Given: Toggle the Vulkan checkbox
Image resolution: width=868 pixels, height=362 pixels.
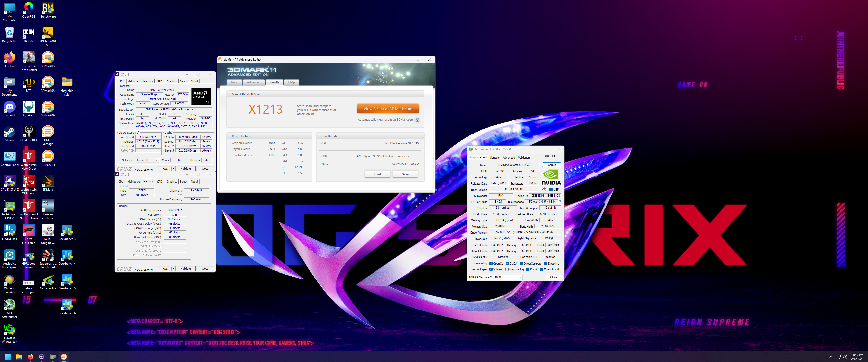Looking at the screenshot, I should 491,269.
